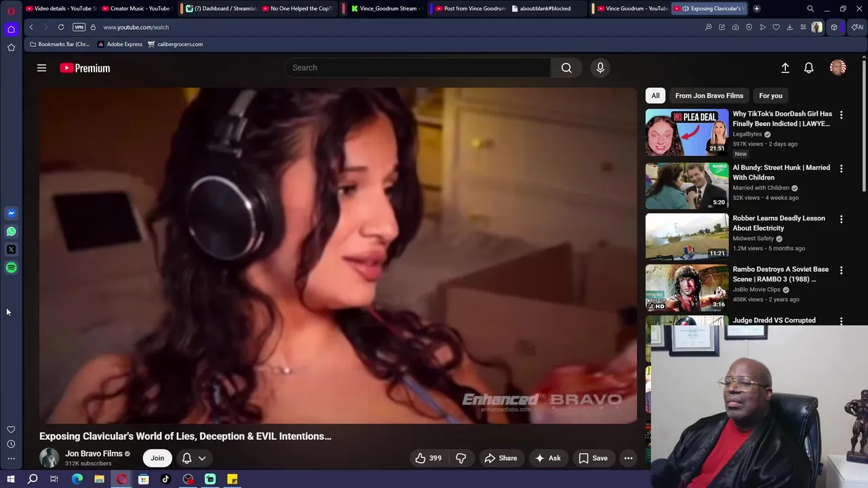Like the video with thumbs up
The width and height of the screenshot is (868, 488).
coord(429,458)
